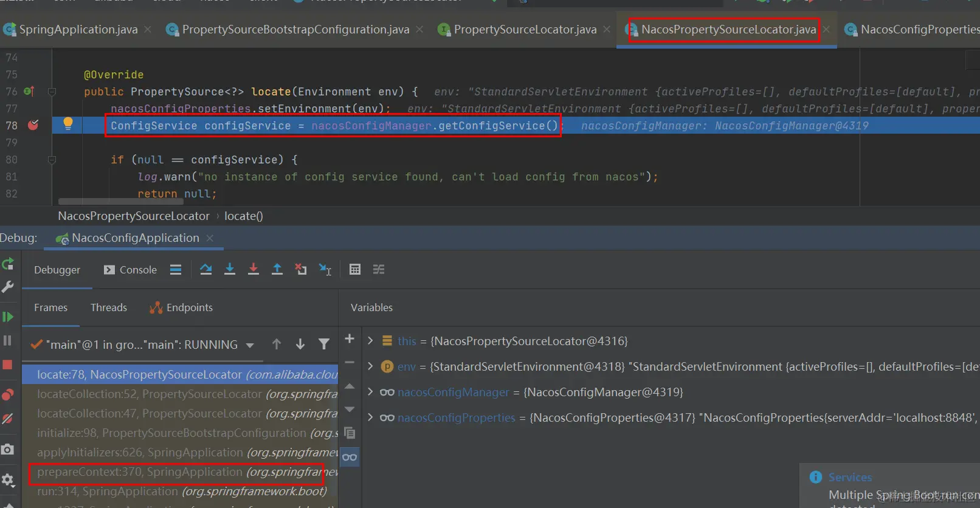Click the frames filter funnel icon
The width and height of the screenshot is (980, 508).
click(324, 345)
